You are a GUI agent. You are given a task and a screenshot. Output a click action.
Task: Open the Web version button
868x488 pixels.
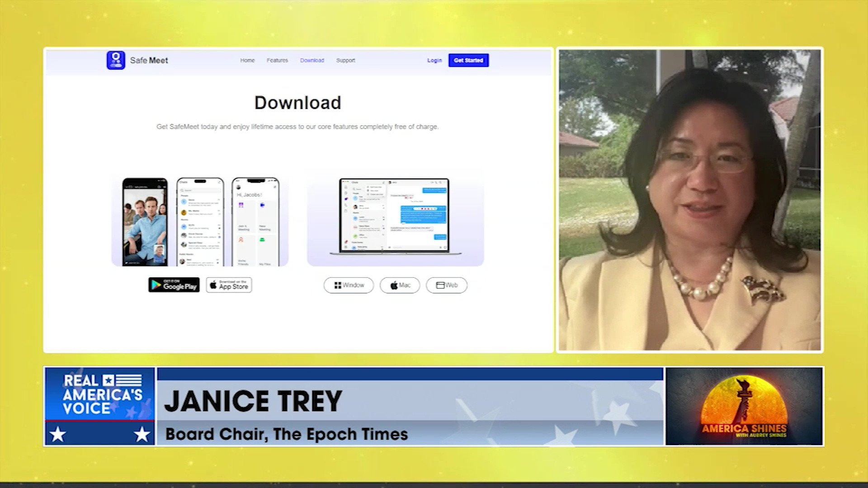447,285
